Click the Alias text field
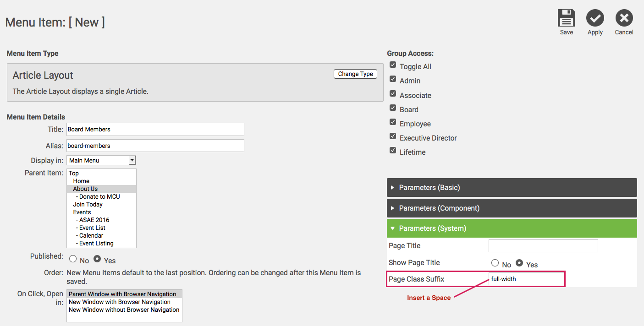This screenshot has height=326, width=644. pos(155,146)
